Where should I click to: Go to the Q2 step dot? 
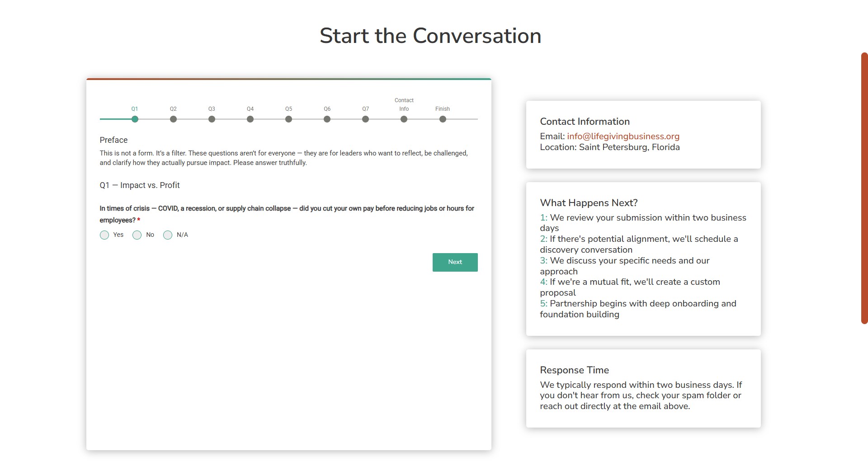173,119
